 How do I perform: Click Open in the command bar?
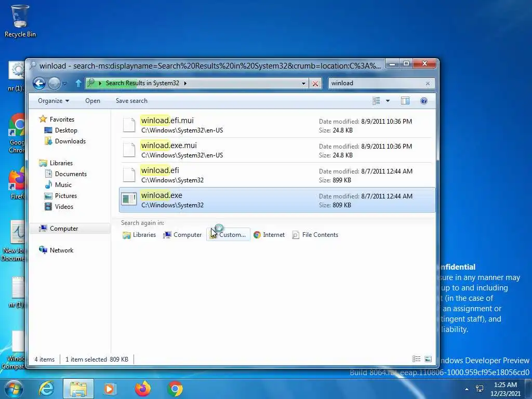point(92,101)
